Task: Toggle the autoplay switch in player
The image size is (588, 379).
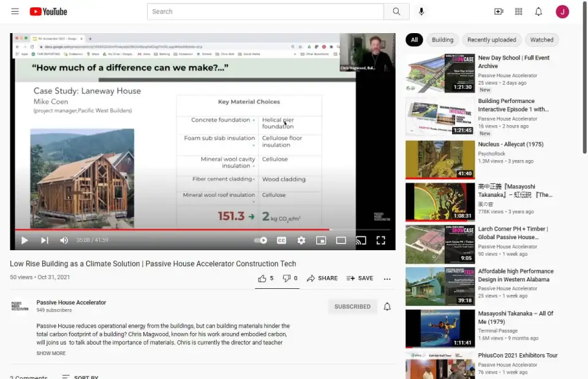Action: tap(261, 240)
